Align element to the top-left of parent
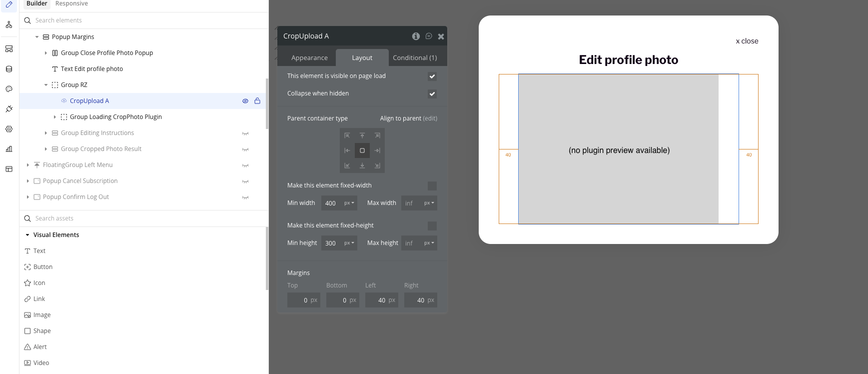This screenshot has height=374, width=868. [347, 135]
